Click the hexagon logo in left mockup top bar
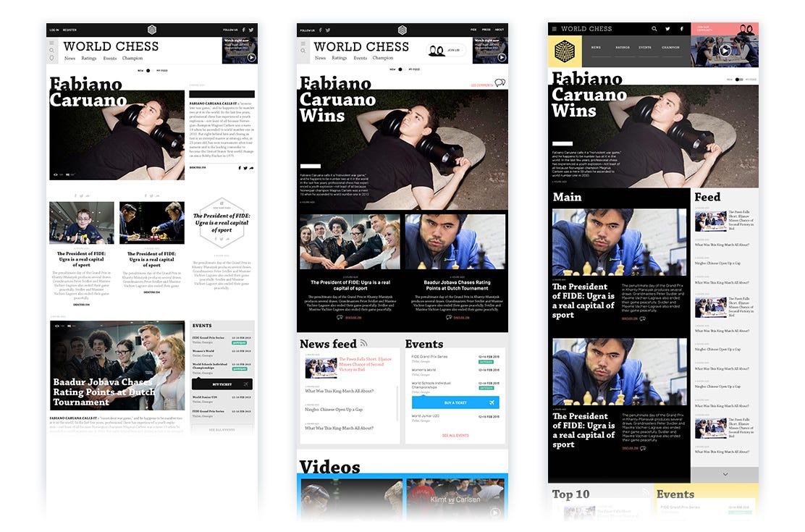 (152, 30)
